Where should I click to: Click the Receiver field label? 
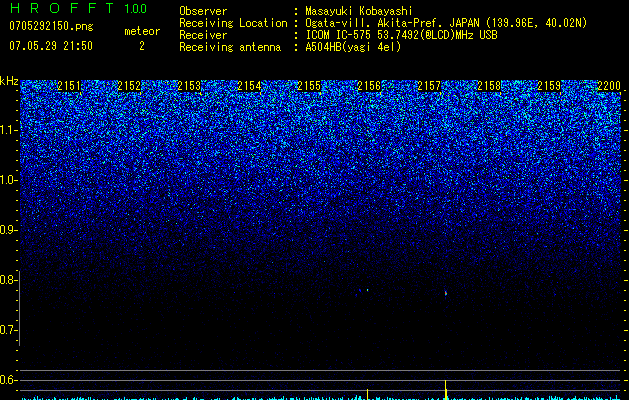pos(203,35)
